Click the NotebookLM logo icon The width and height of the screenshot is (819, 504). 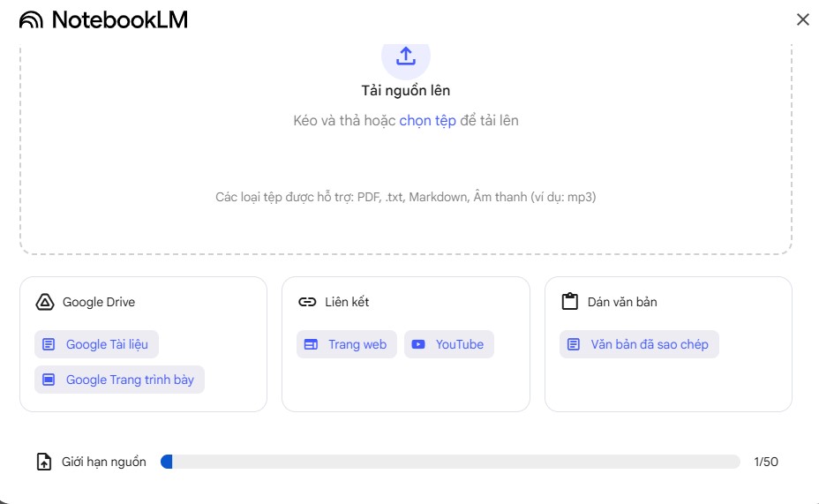tap(31, 19)
